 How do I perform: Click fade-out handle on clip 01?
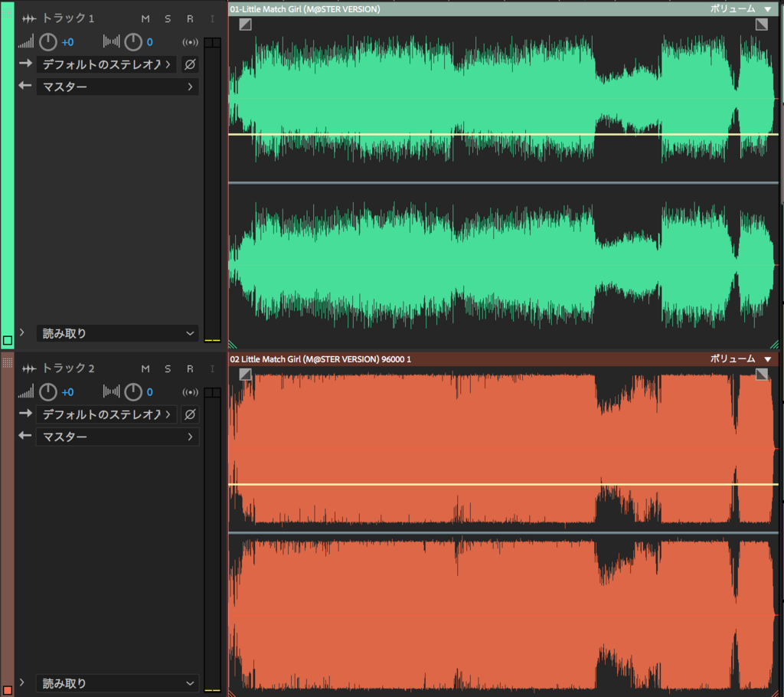coord(762,24)
